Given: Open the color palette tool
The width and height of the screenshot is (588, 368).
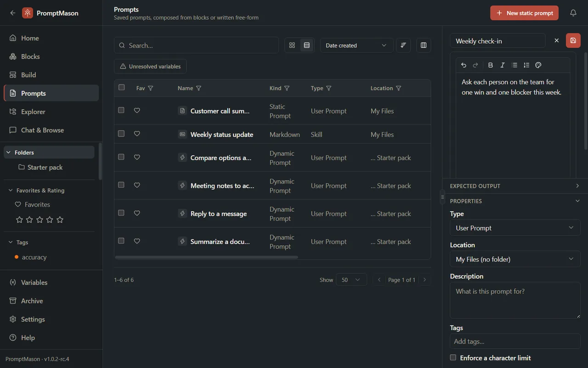Looking at the screenshot, I should (x=538, y=65).
